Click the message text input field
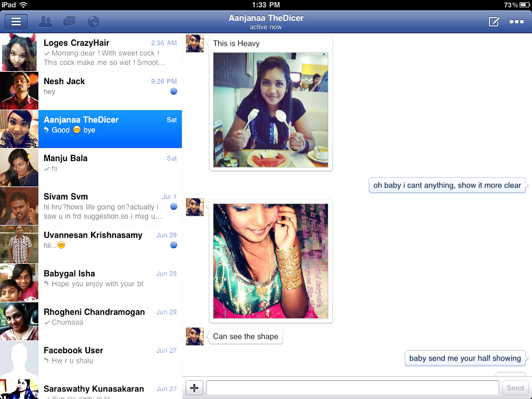 pos(352,388)
